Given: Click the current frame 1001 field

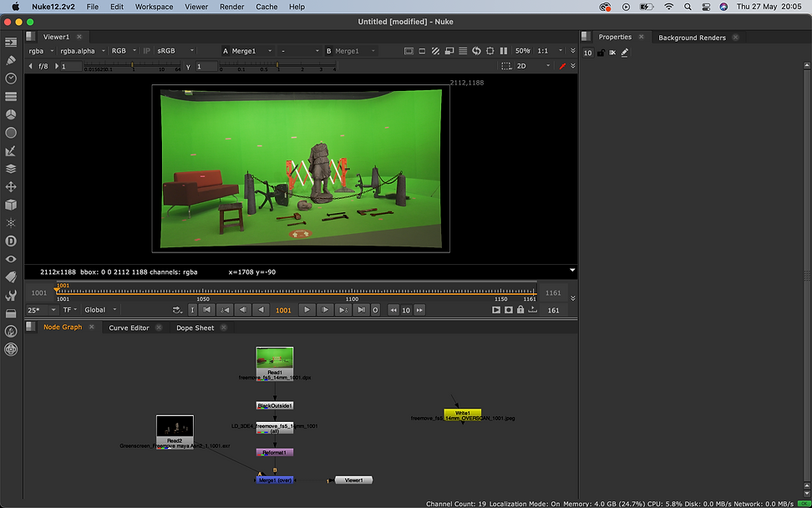Looking at the screenshot, I should click(283, 310).
